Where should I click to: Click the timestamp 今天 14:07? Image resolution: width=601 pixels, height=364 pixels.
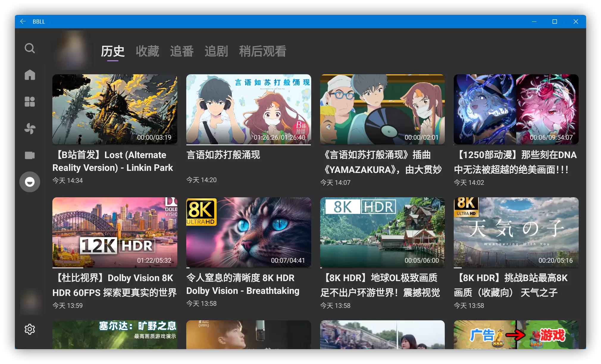tap(335, 182)
